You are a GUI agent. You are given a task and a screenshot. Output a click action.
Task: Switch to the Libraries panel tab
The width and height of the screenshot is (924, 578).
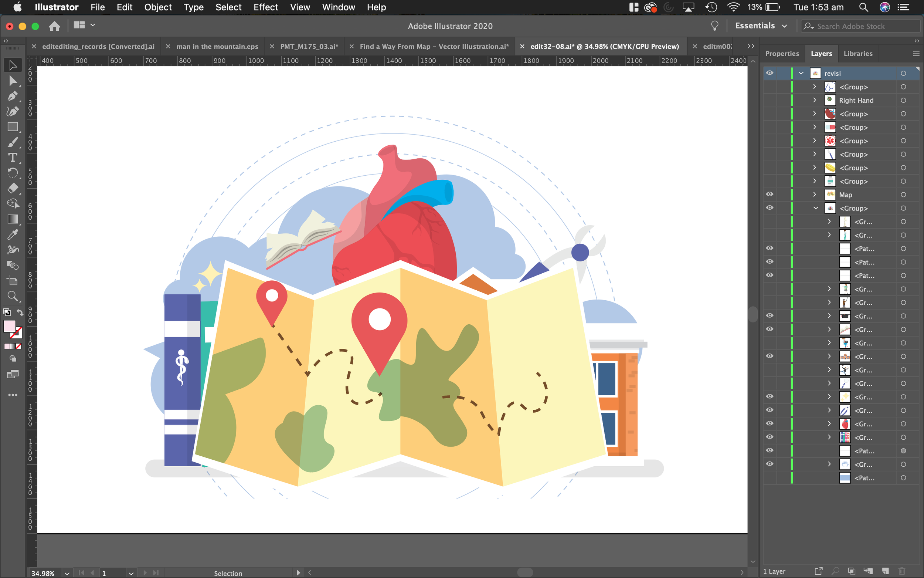pos(857,54)
